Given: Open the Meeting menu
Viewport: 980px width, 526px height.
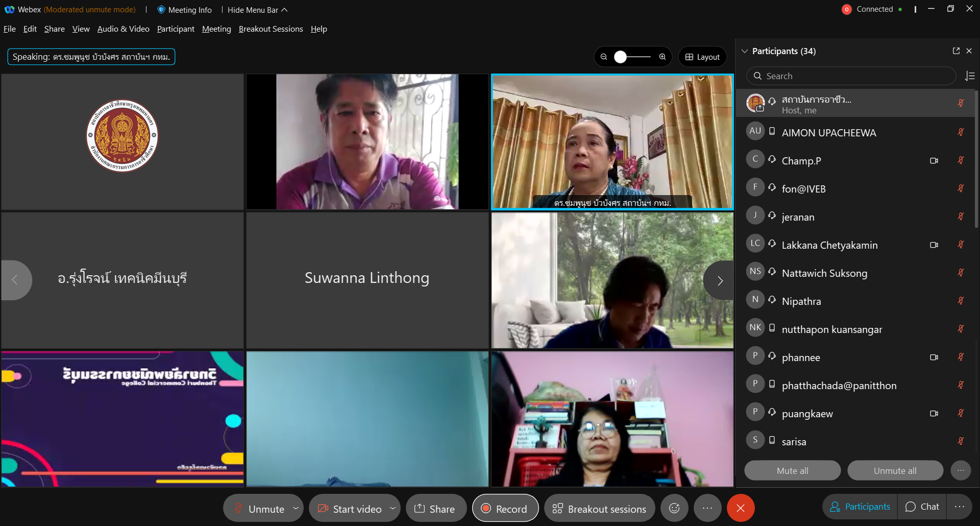Looking at the screenshot, I should click(x=216, y=29).
